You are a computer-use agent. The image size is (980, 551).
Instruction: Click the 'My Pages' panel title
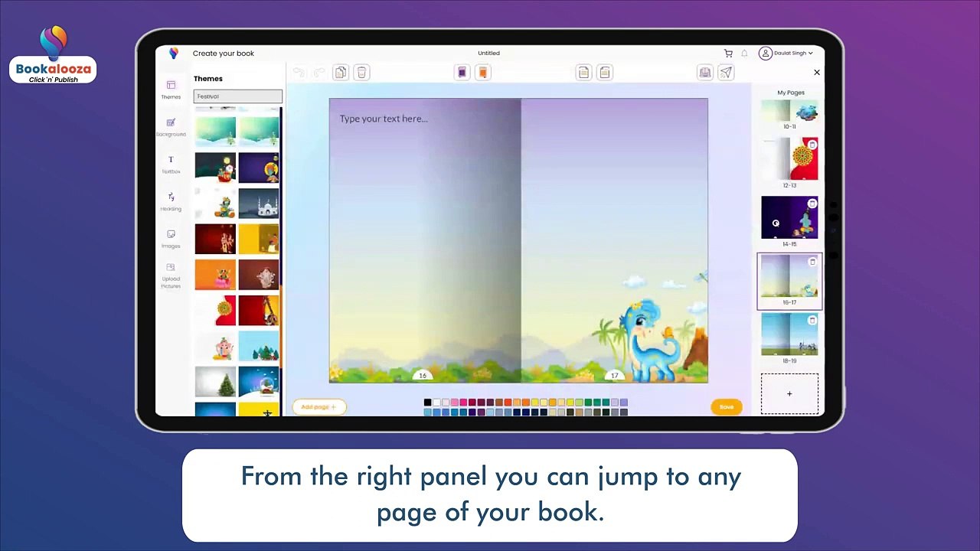(791, 93)
